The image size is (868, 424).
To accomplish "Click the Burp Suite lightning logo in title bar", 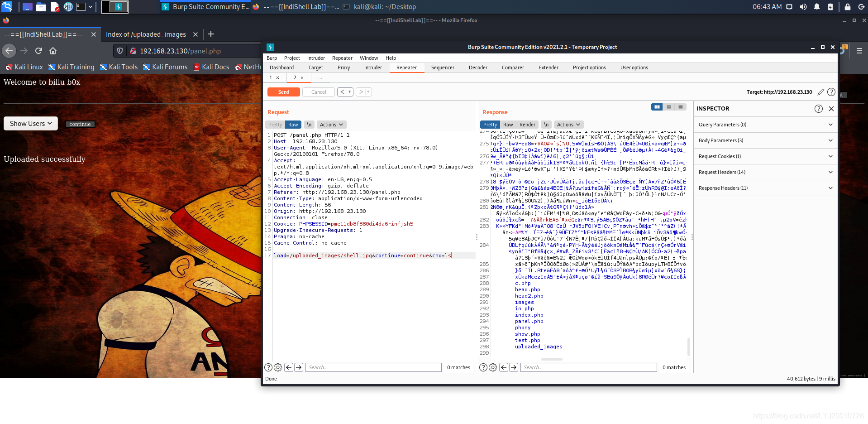I will (x=270, y=47).
